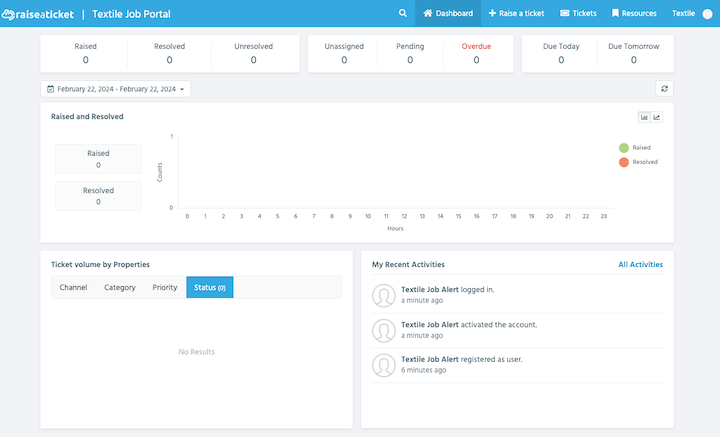This screenshot has height=437, width=720.
Task: Toggle the orange Resolved legend swatch
Action: (624, 162)
